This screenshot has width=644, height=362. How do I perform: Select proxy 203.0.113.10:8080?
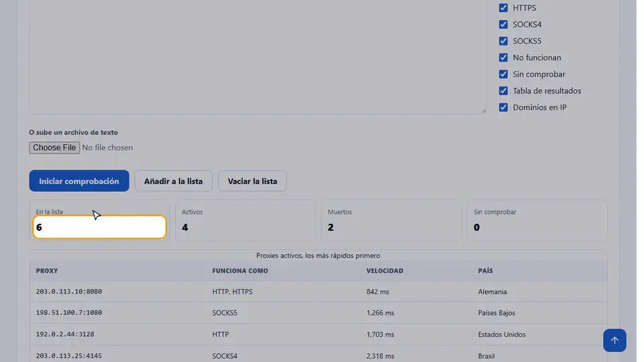68,292
